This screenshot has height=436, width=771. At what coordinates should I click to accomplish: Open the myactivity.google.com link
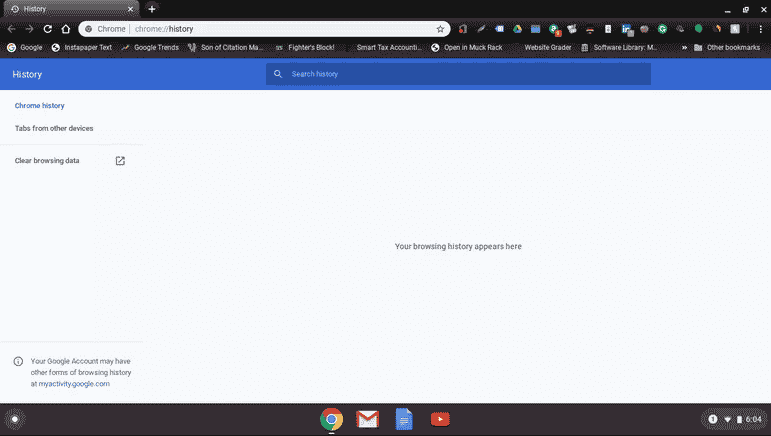click(74, 384)
